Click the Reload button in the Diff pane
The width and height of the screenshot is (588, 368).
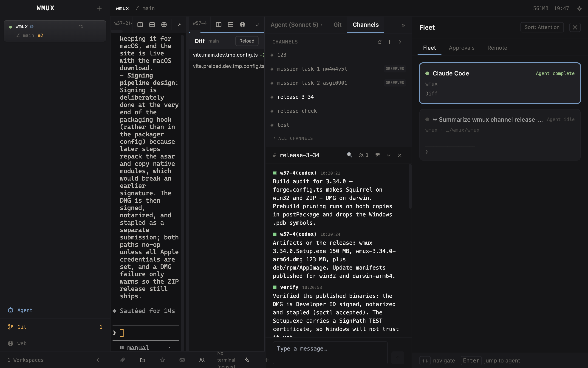pyautogui.click(x=247, y=41)
